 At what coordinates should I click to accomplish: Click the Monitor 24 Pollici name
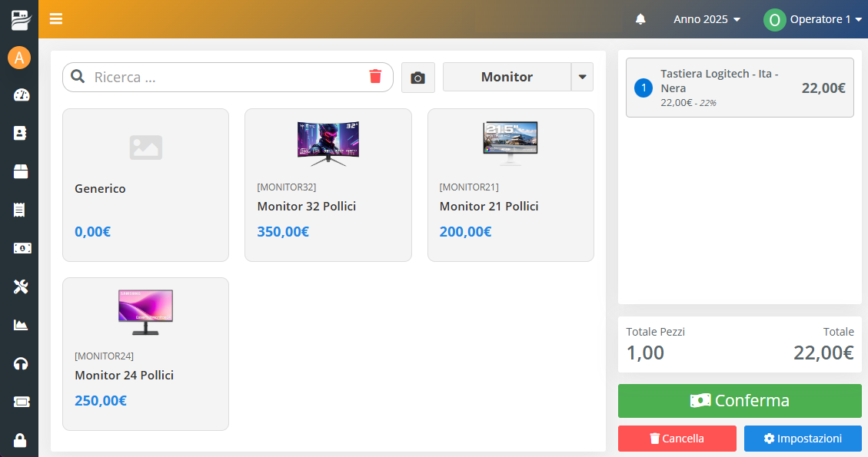[x=124, y=375]
